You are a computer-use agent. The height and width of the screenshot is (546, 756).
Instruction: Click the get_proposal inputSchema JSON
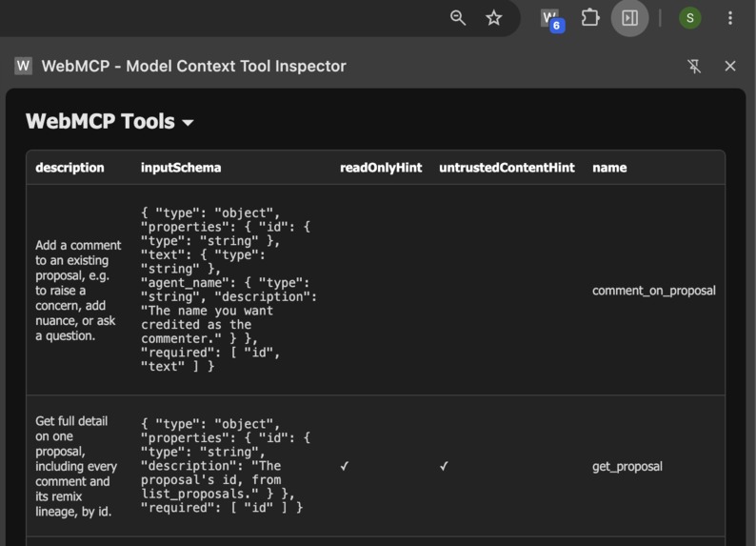(x=226, y=465)
